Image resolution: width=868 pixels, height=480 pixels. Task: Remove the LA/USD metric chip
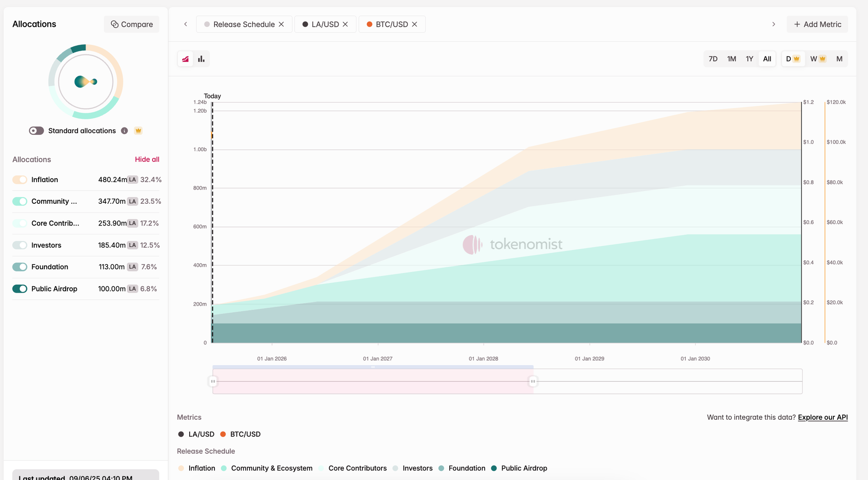[x=345, y=24]
